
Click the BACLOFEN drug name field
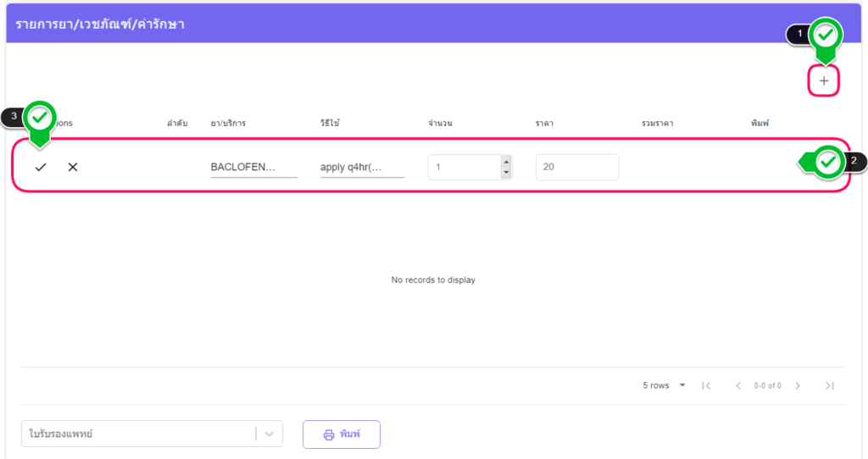[x=253, y=168]
